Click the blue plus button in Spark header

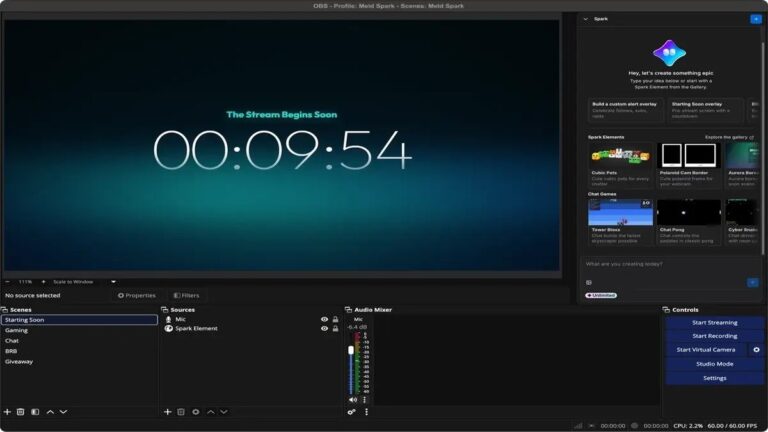(x=756, y=19)
